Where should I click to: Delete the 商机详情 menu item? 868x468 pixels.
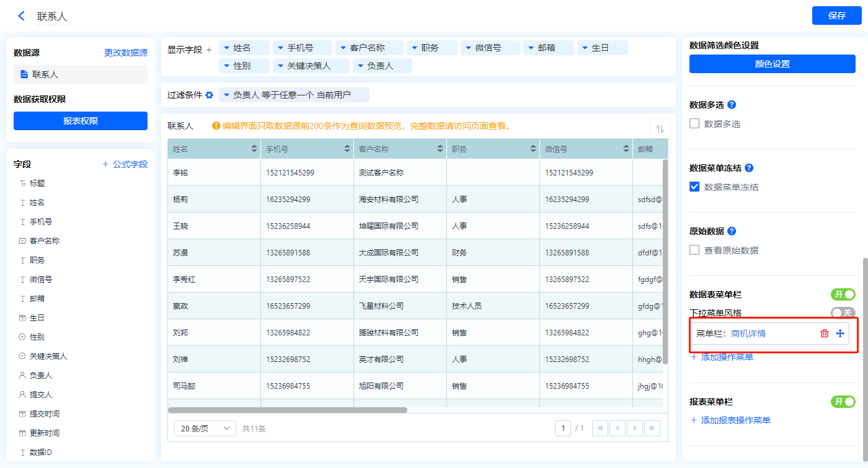(824, 333)
